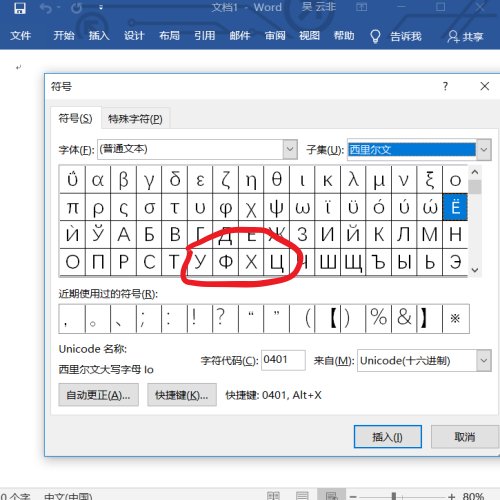Click the Save icon in title bar

tap(20, 8)
